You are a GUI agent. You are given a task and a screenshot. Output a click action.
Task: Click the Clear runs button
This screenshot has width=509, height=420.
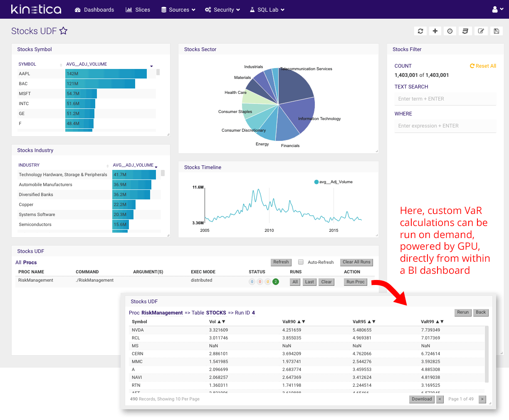pos(326,282)
